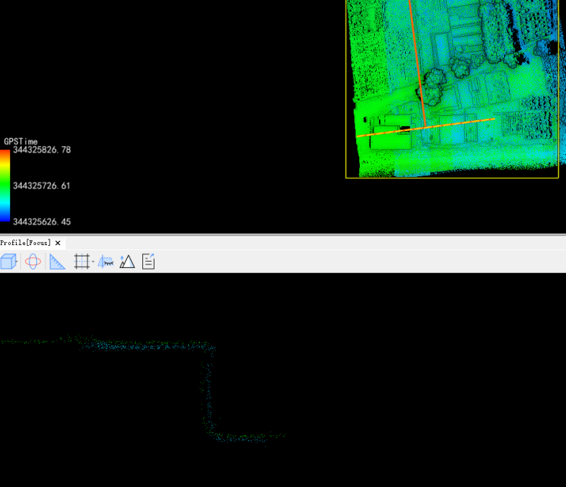This screenshot has height=487, width=566.
Task: Activate the orbit rotation tool
Action: (x=33, y=261)
